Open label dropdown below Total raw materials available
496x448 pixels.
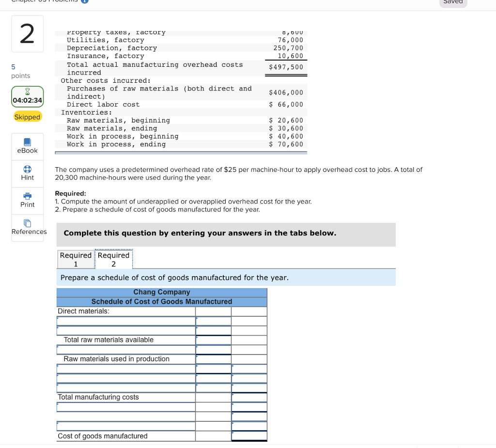click(x=126, y=350)
